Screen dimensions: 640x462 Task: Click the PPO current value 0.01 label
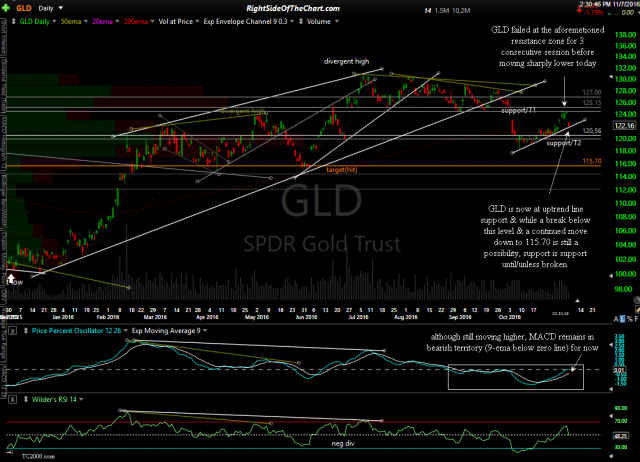tap(619, 370)
